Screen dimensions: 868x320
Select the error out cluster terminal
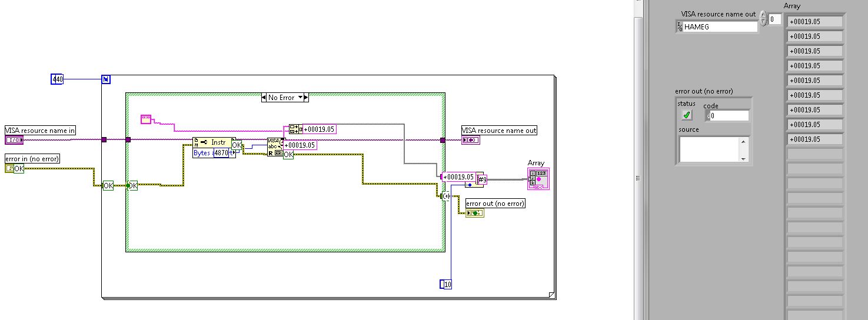(474, 213)
